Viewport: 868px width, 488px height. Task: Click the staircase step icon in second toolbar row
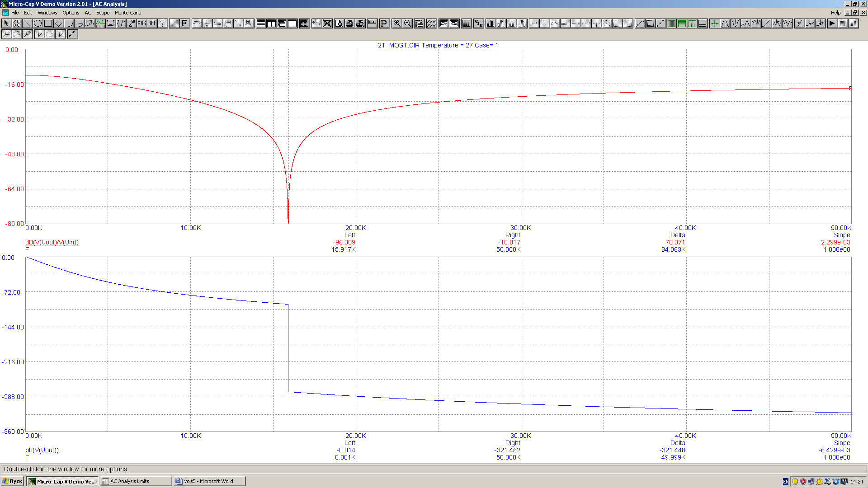tap(72, 34)
